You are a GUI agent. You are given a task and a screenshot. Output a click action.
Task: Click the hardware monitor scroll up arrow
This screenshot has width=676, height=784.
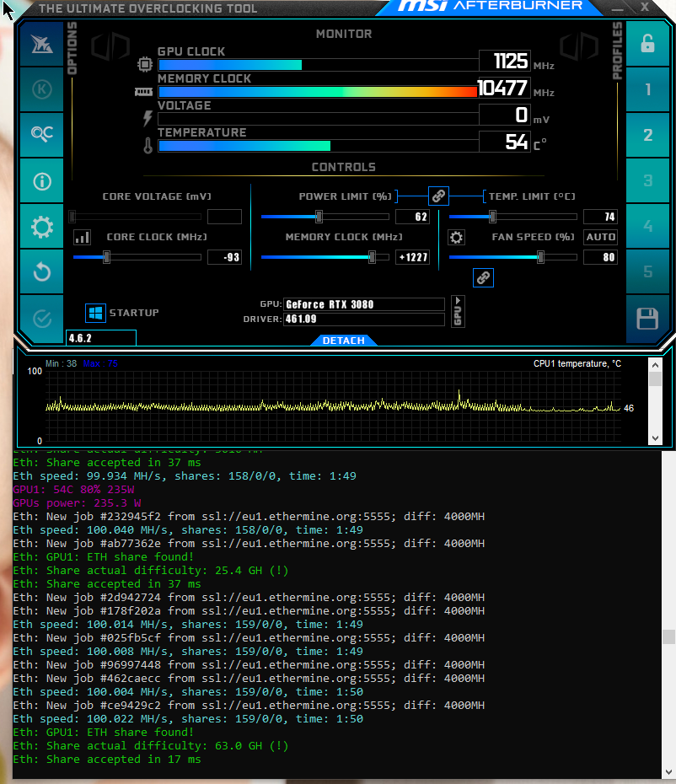coord(655,365)
